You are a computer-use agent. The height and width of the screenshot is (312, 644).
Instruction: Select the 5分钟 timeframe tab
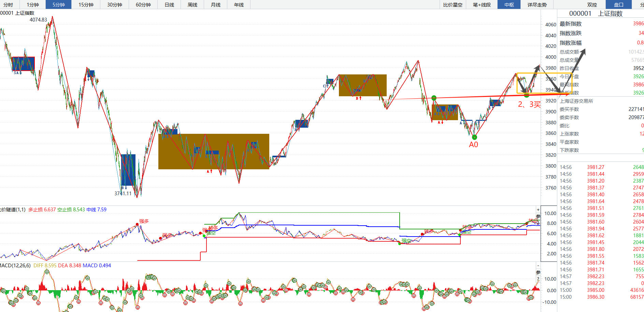pos(59,5)
